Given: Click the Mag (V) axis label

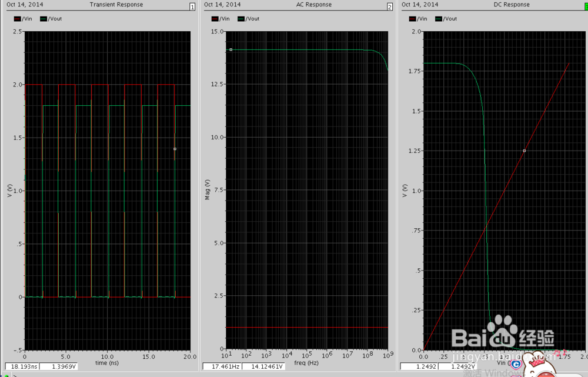Looking at the screenshot, I should pos(208,189).
